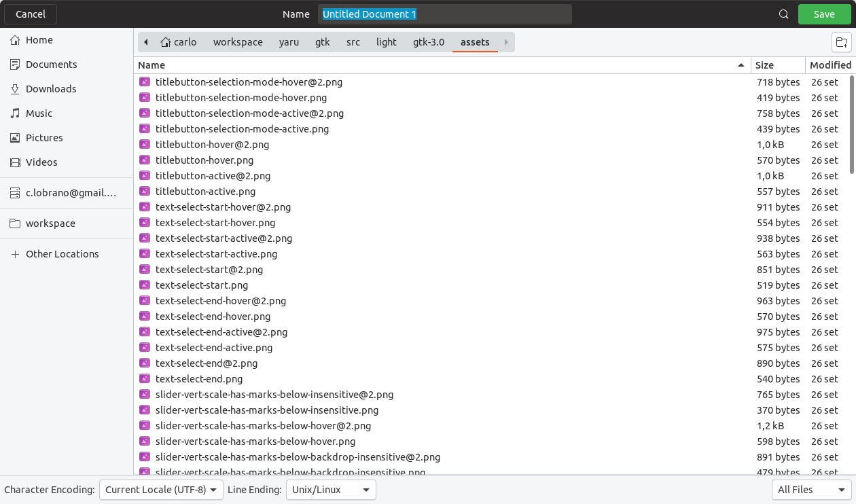
Task: Open the Line Ending dropdown
Action: (x=331, y=490)
